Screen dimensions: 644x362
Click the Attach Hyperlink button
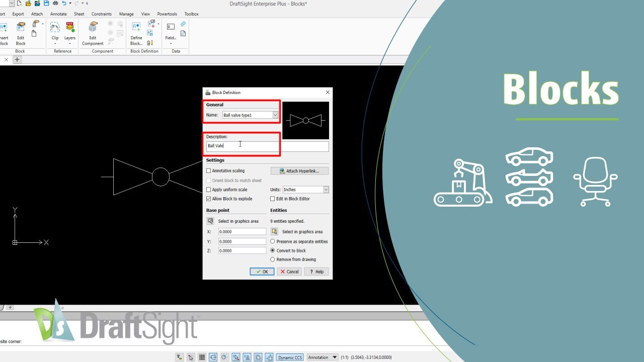click(x=299, y=171)
